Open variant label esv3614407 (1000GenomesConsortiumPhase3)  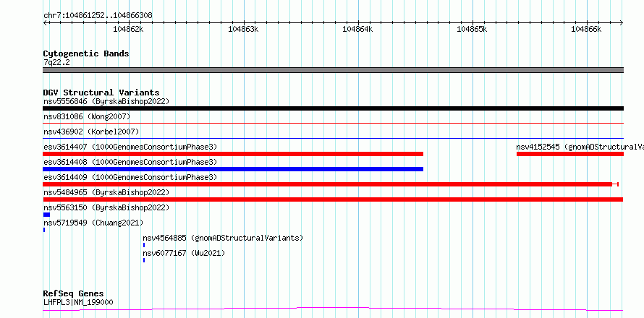[x=130, y=147]
